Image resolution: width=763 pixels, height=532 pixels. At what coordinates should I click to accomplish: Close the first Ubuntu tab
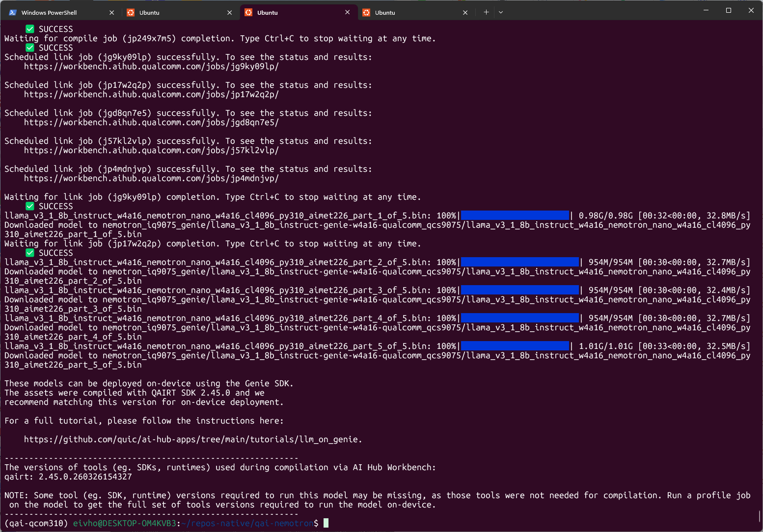[x=229, y=13]
